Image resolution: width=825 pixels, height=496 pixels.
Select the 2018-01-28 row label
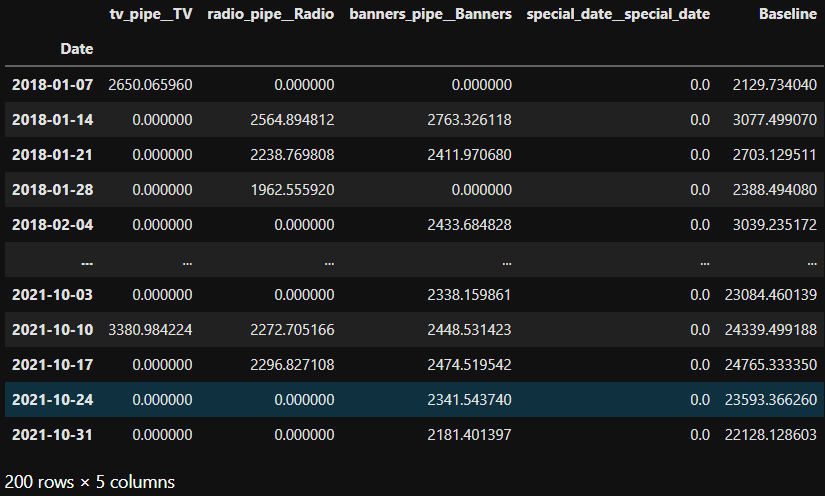52,189
